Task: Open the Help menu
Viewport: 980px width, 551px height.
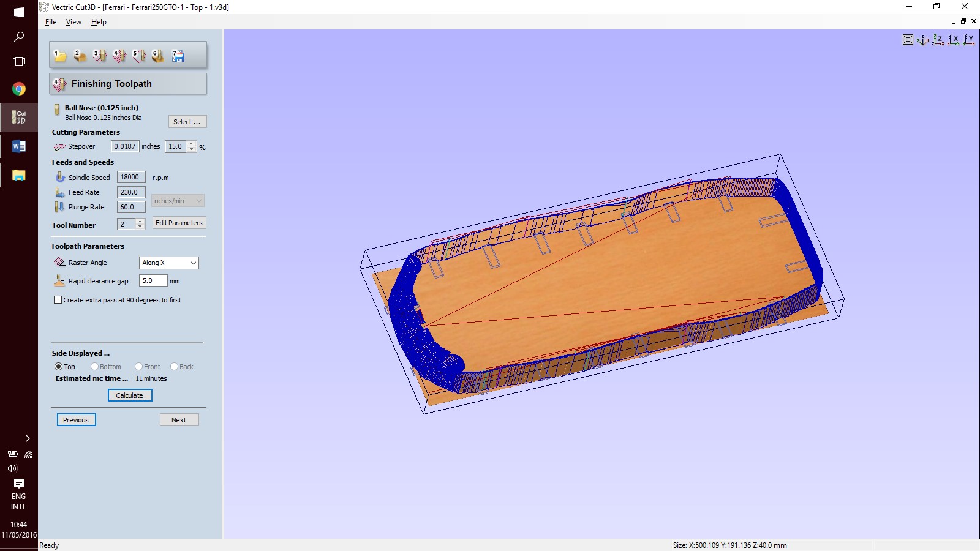Action: pyautogui.click(x=99, y=22)
